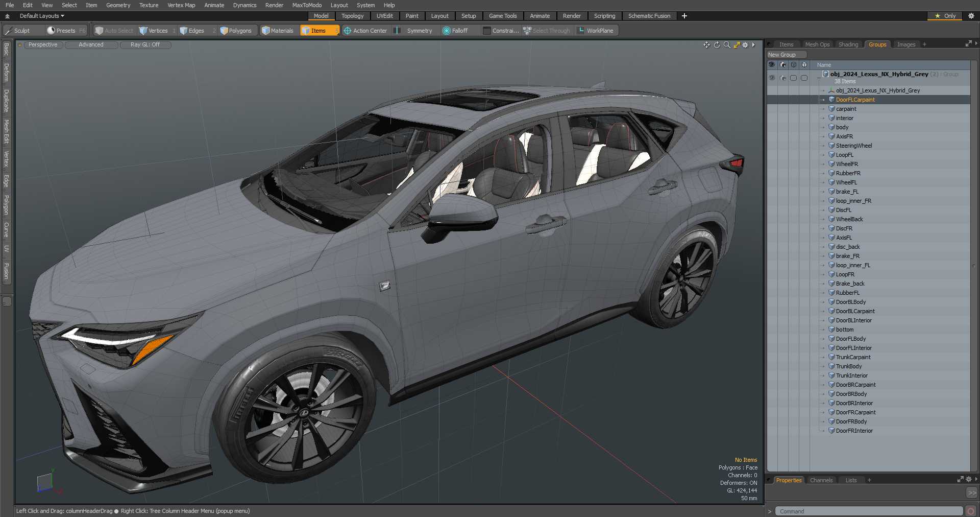Select the DoorFRInterior item
Viewport: 980px width, 517px height.
(854, 431)
